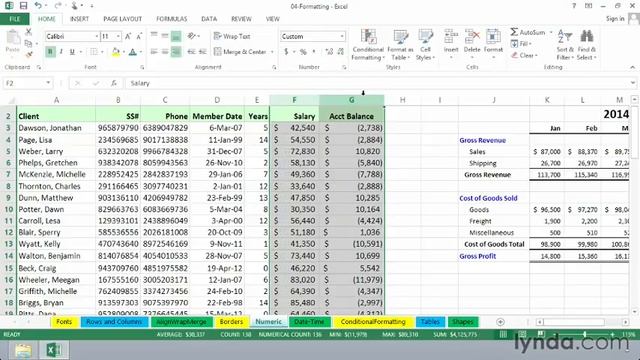The image size is (640, 360).
Task: Click the Format Painter brush icon
Action: (29, 54)
